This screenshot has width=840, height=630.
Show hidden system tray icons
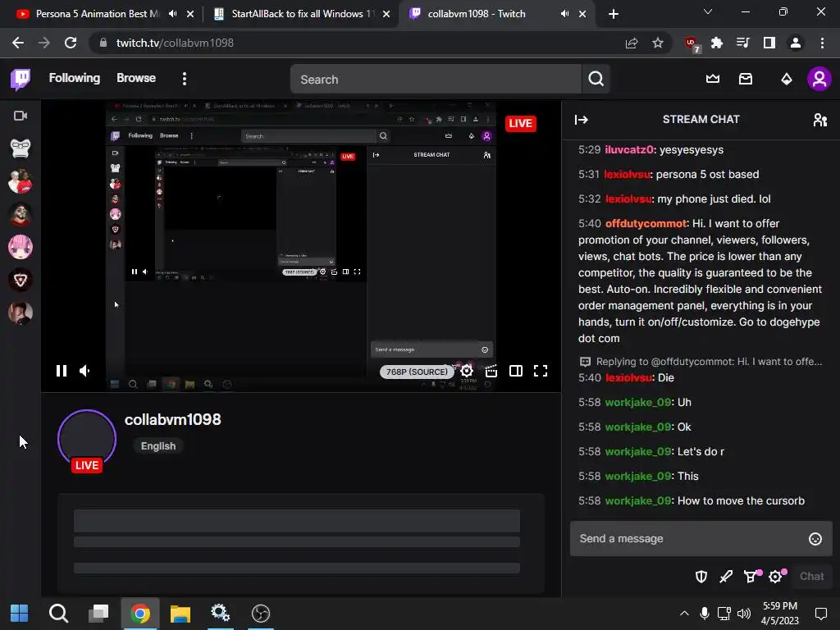tap(684, 614)
